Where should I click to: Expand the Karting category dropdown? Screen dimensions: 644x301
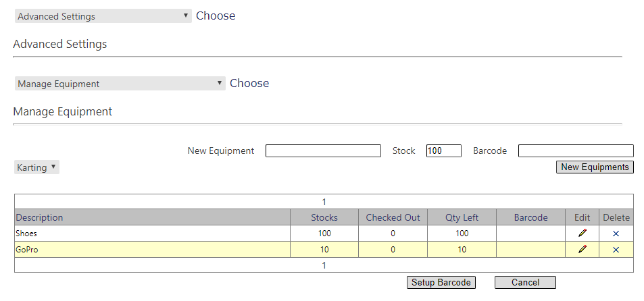[36, 167]
